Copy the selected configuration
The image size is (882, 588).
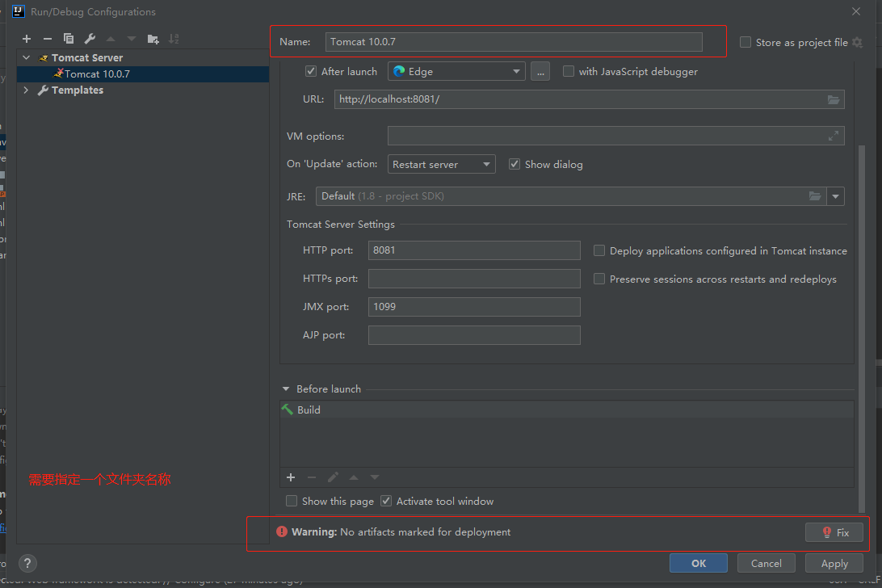(x=69, y=39)
